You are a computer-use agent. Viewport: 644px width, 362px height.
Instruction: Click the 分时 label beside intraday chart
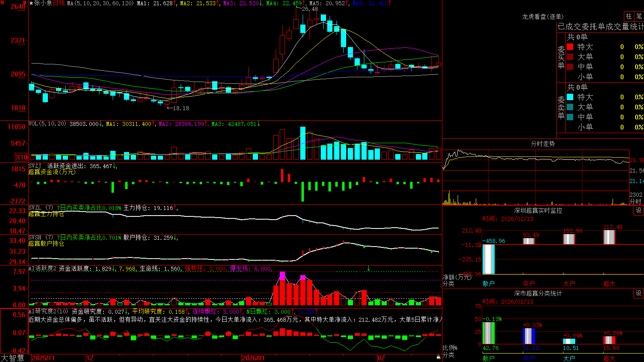click(x=636, y=201)
